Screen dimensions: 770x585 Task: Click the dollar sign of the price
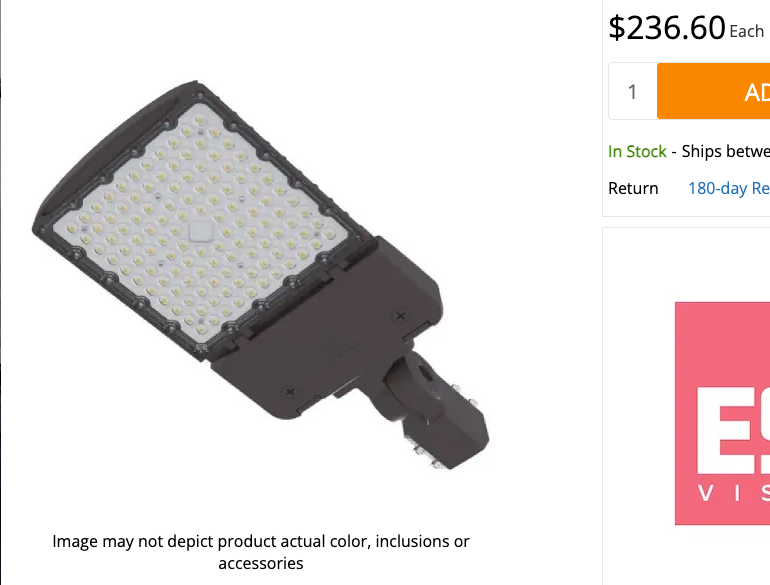(617, 28)
